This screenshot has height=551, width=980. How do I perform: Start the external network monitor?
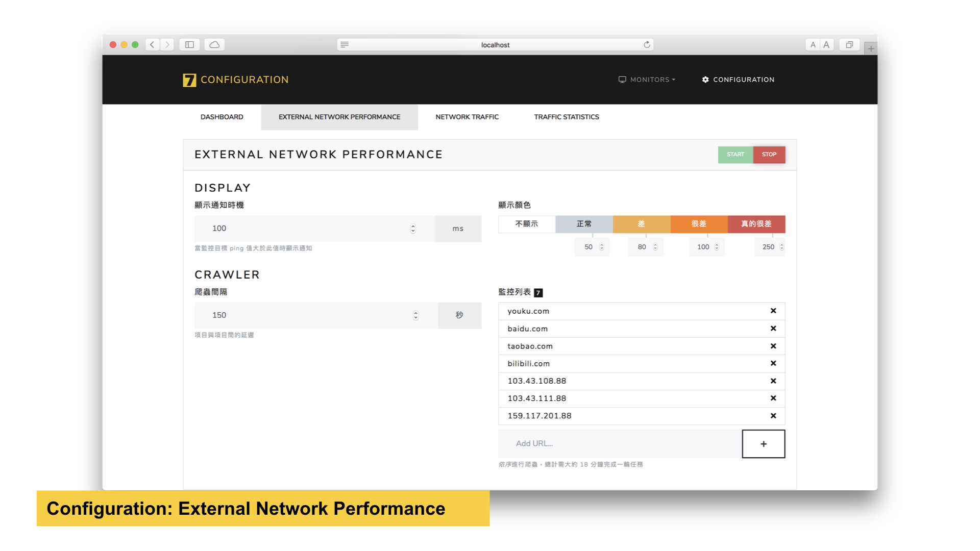coord(736,155)
